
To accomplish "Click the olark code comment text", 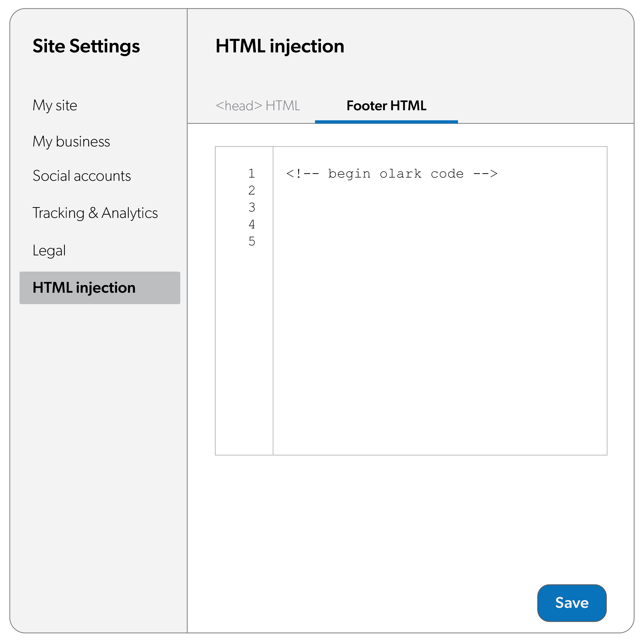I will click(x=396, y=174).
